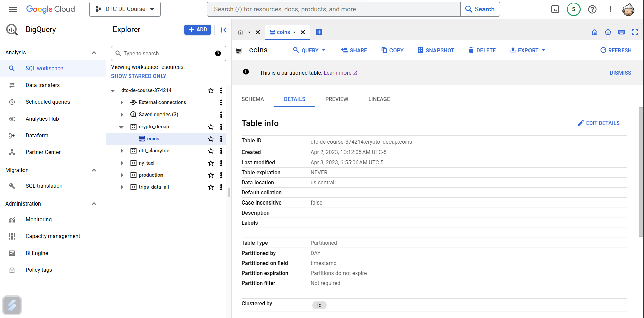Star the dbt_clamytoe dataset
The image size is (644, 318).
[211, 151]
